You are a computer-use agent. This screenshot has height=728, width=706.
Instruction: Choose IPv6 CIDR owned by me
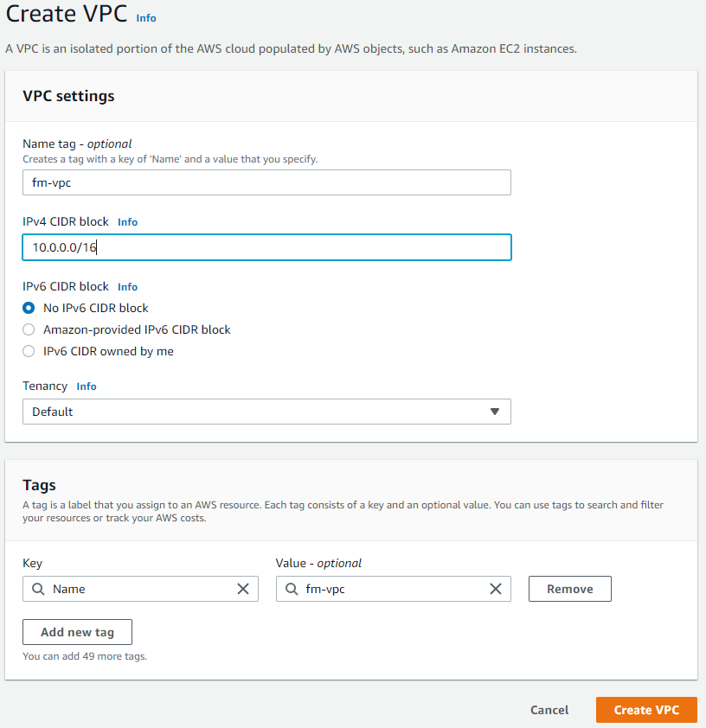pos(29,351)
